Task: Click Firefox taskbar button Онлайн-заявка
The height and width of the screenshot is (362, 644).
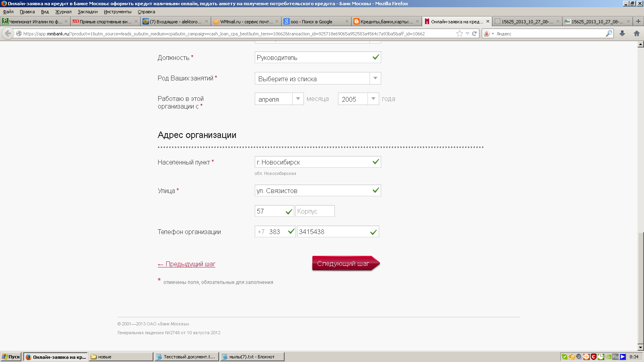Action: (x=56, y=357)
